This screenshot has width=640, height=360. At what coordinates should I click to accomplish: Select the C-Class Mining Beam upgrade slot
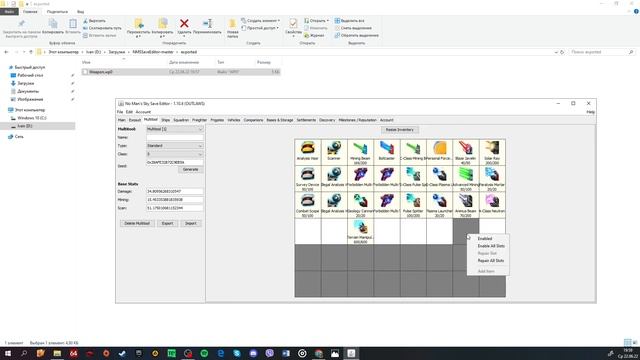pos(413,152)
